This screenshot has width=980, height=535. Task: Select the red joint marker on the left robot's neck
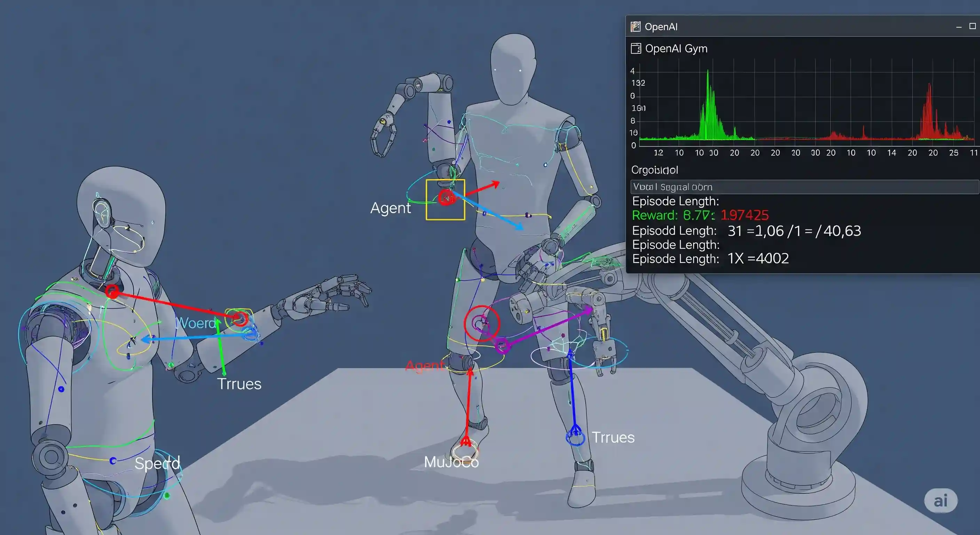[x=112, y=292]
